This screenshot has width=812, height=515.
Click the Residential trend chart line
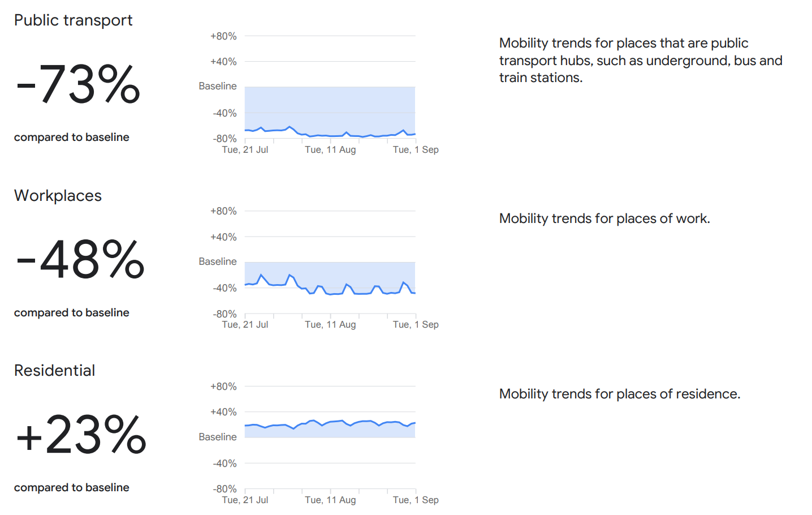(x=330, y=424)
